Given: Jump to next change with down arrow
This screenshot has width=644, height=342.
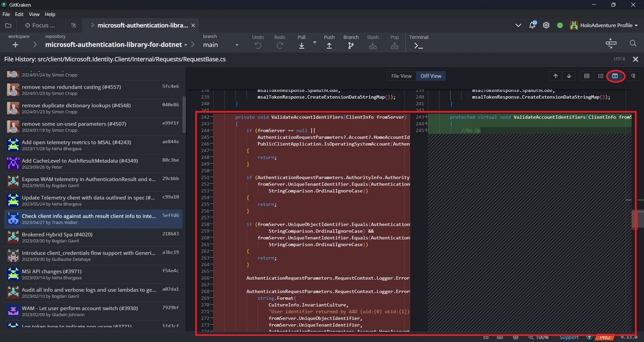Looking at the screenshot, I should click(x=569, y=76).
